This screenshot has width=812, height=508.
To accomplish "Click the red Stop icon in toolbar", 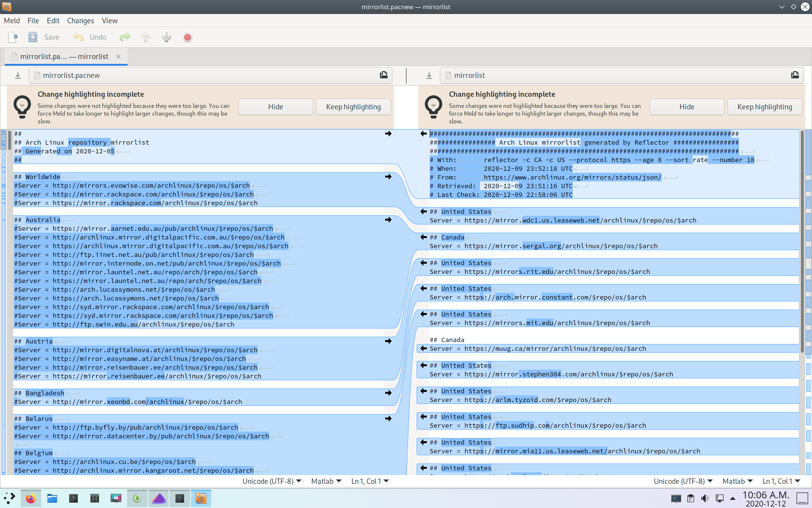I will 188,37.
